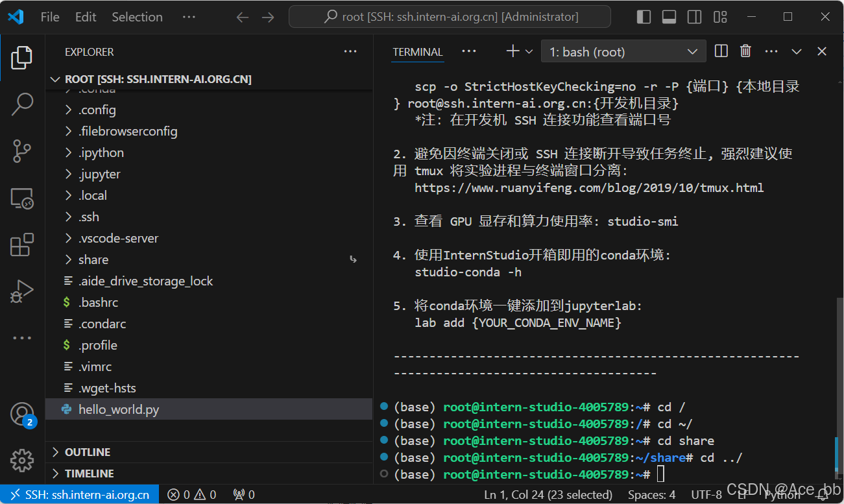This screenshot has width=844, height=504.
Task: Open more actions in terminal panel toolbar
Action: pyautogui.click(x=771, y=51)
